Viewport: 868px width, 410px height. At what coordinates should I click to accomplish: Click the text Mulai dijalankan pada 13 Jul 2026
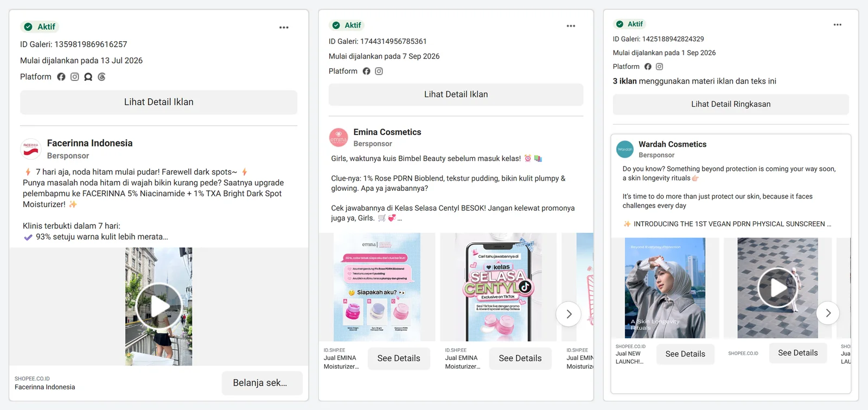(x=81, y=61)
